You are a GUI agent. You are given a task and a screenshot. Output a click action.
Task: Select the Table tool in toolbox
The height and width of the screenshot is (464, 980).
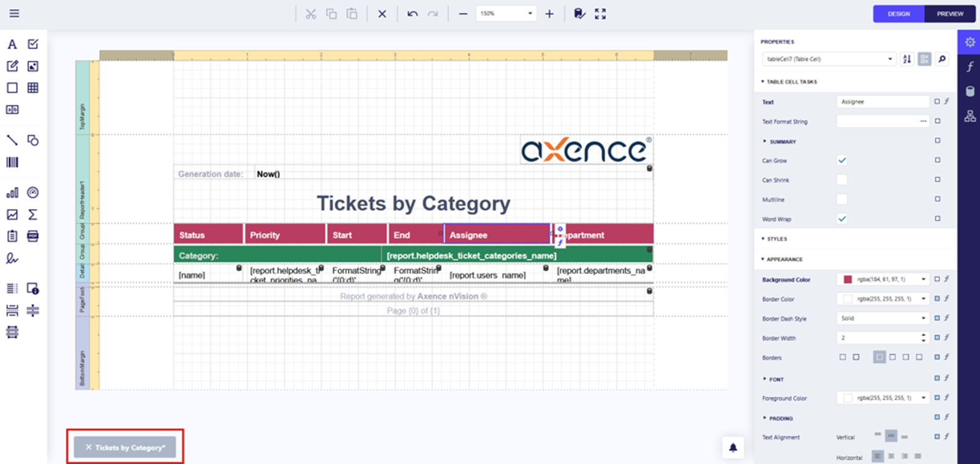(33, 88)
